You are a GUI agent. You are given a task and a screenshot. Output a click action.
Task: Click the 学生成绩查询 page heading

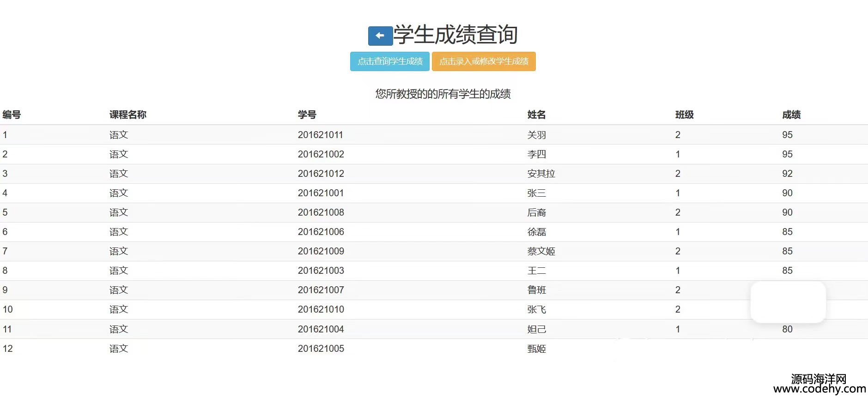tap(455, 35)
